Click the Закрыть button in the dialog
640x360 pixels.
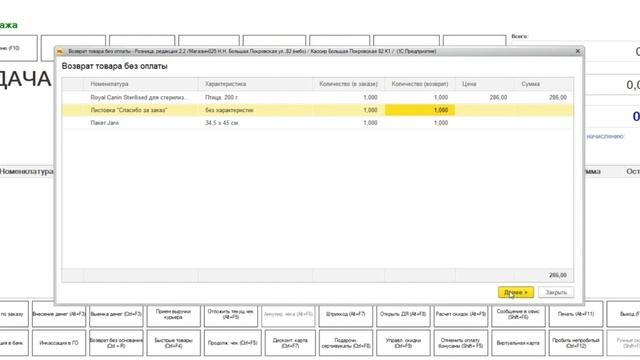(x=556, y=292)
